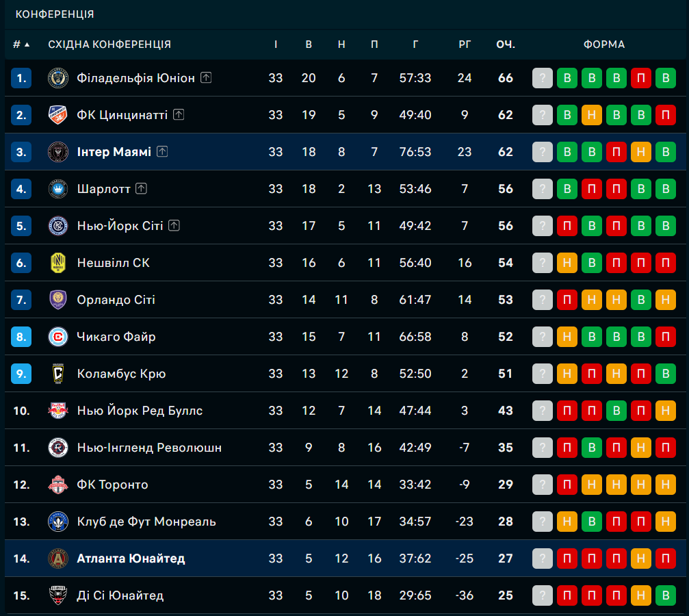The width and height of the screenshot is (689, 616).
Task: Click the Атланта Юнайтед team logo
Action: pyautogui.click(x=58, y=559)
